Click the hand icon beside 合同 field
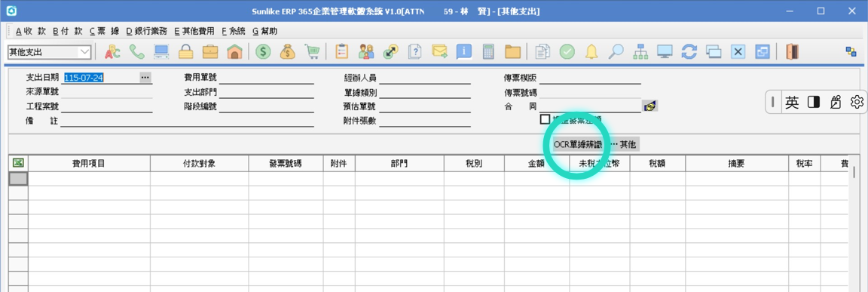Viewport: 868px width, 292px height. 649,106
